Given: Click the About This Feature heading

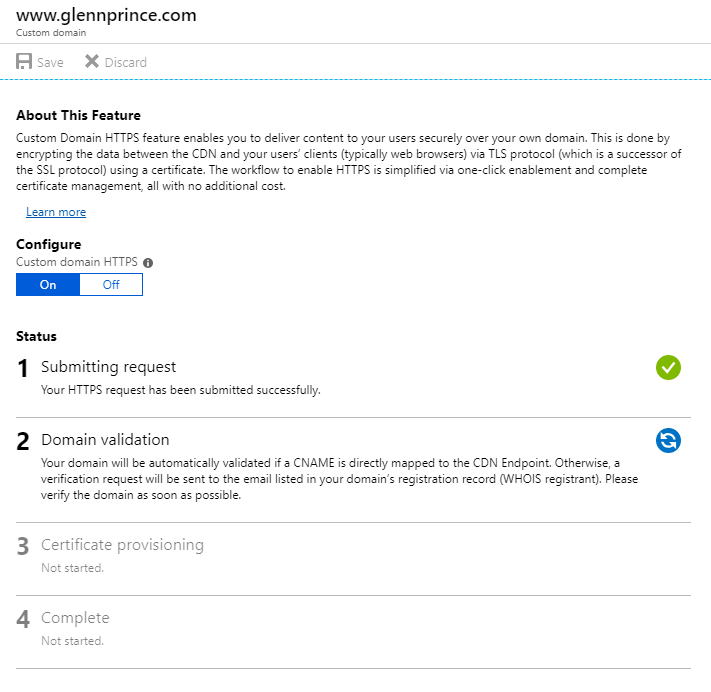Looking at the screenshot, I should [78, 116].
